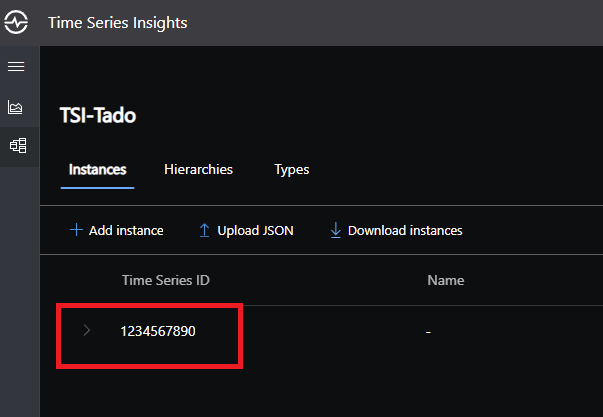Click the dash in the Name cell

(x=428, y=332)
